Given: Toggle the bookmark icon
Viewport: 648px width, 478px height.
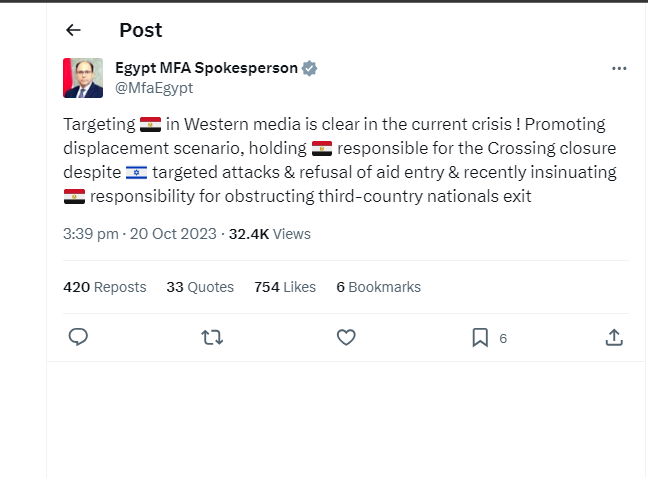Looking at the screenshot, I should tap(480, 338).
